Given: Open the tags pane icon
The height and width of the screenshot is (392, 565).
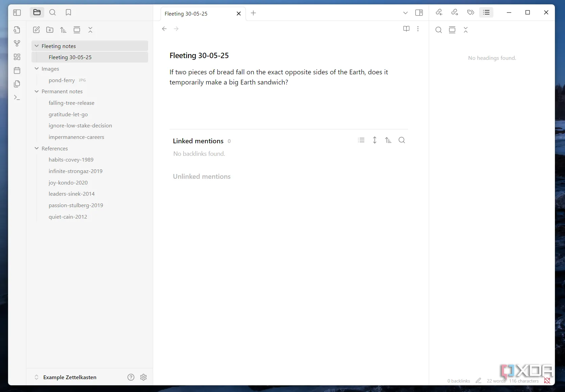Looking at the screenshot, I should 470,13.
